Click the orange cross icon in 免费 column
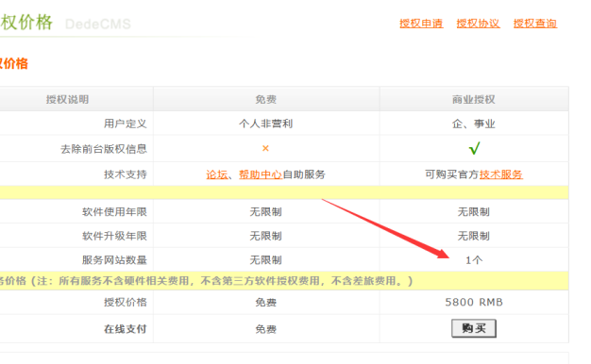 click(x=265, y=148)
